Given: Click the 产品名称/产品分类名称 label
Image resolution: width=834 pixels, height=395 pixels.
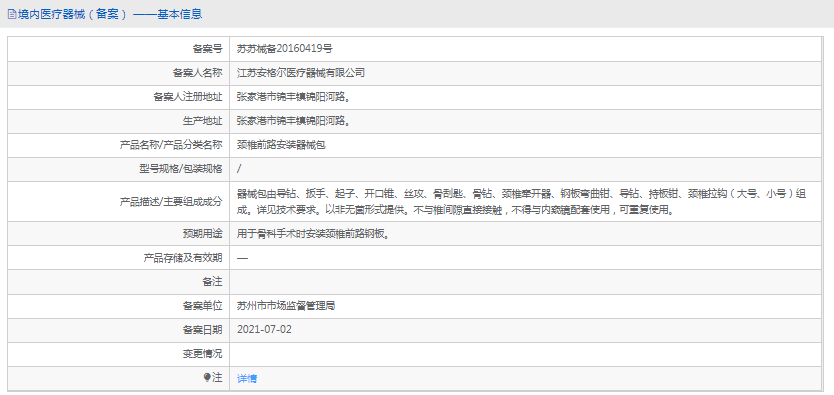Looking at the screenshot, I should (x=171, y=145).
